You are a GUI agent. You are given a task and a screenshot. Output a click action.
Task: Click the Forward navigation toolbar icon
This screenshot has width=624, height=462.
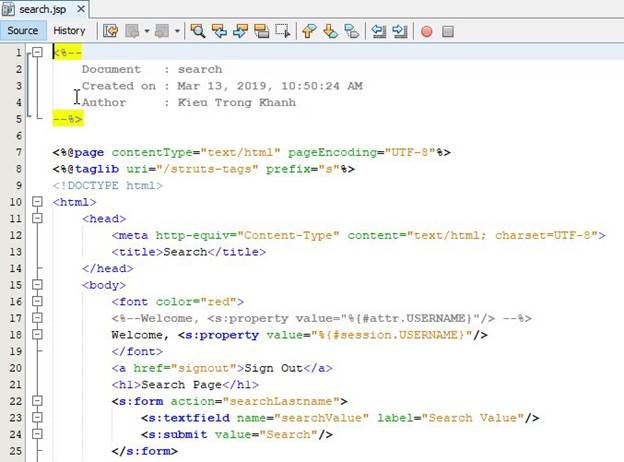pyautogui.click(x=162, y=31)
